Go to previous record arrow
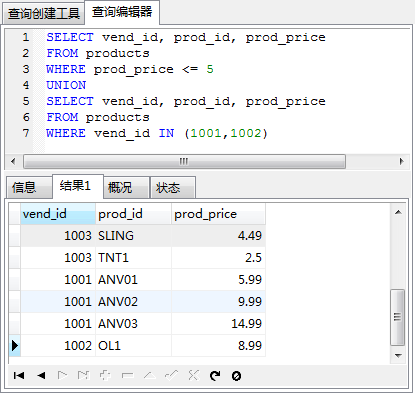 pyautogui.click(x=41, y=376)
